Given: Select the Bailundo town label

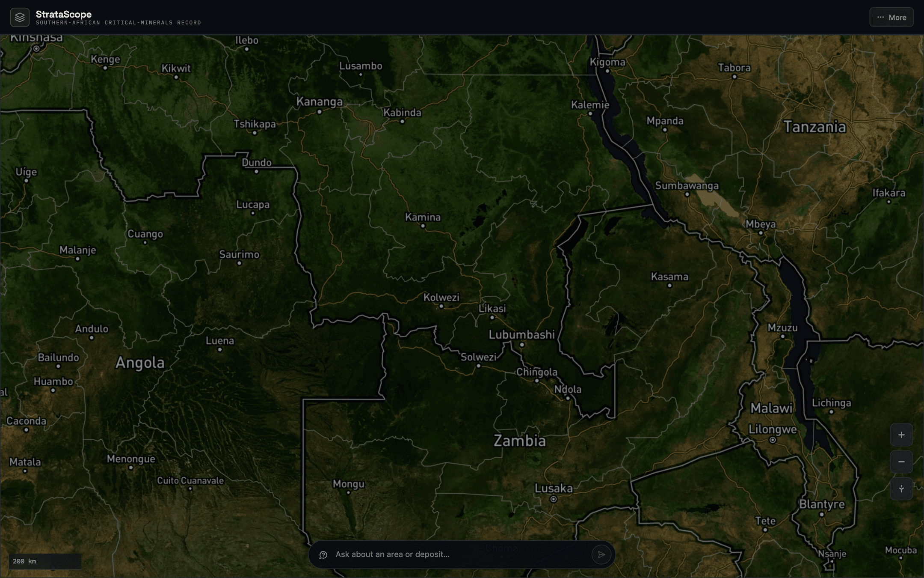Looking at the screenshot, I should (58, 358).
